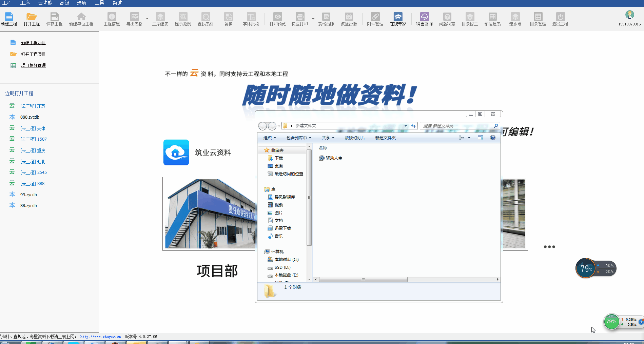Image resolution: width=644 pixels, height=344 pixels.
Task: Click the 项目划分管理 link
Action: (x=33, y=65)
